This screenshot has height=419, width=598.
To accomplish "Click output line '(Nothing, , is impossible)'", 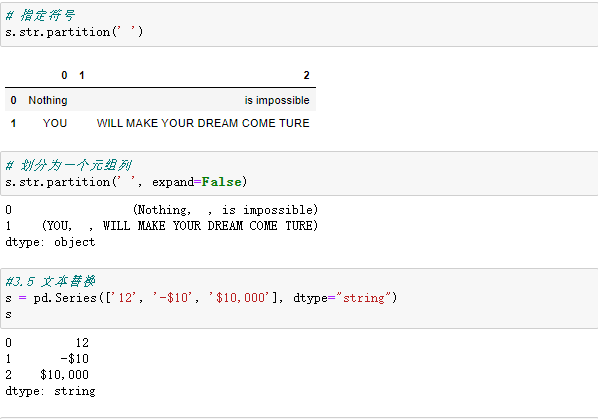I will (x=225, y=210).
